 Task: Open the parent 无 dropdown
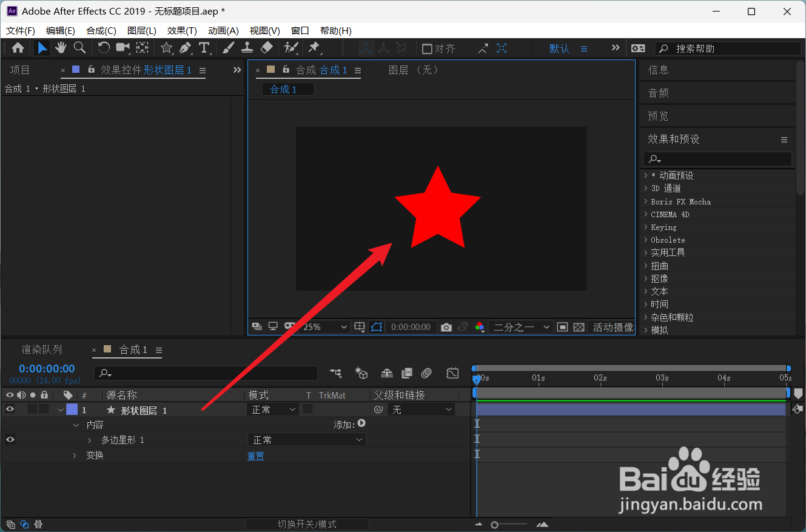(x=421, y=409)
